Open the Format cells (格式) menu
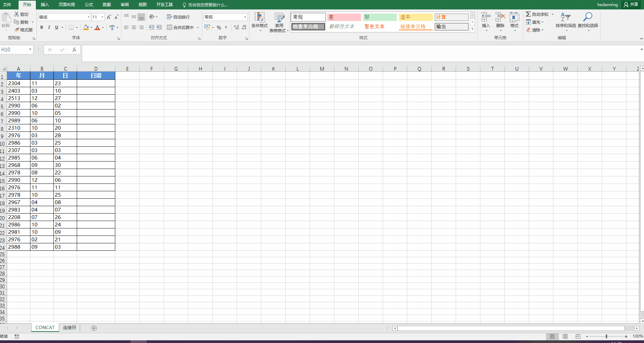644x343 pixels. tap(515, 22)
